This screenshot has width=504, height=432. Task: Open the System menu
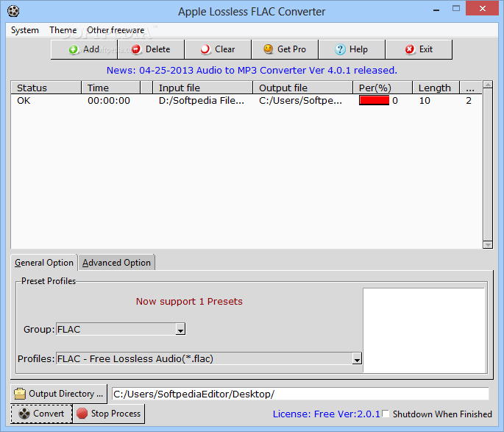[x=25, y=30]
